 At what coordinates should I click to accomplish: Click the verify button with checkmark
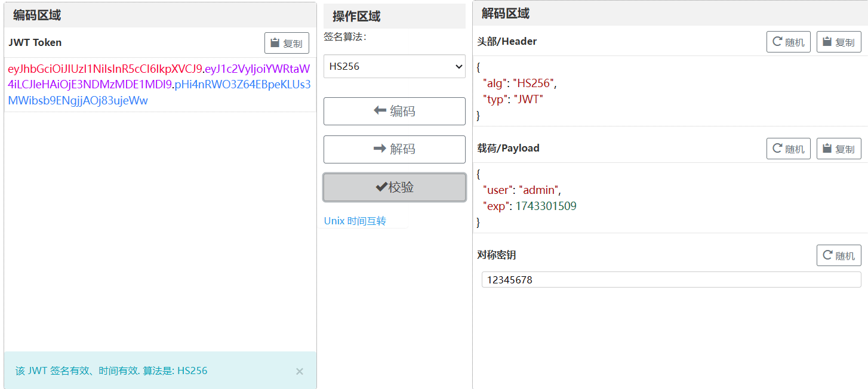point(394,187)
